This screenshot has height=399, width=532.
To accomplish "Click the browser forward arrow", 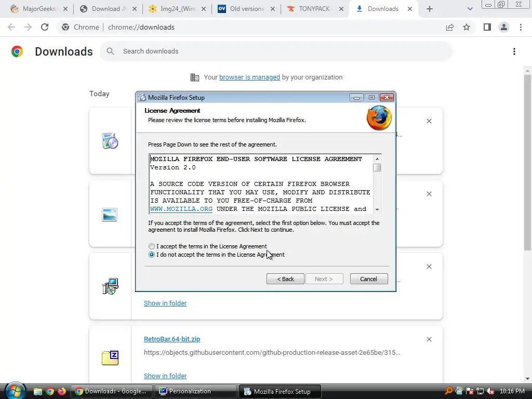I will click(28, 27).
